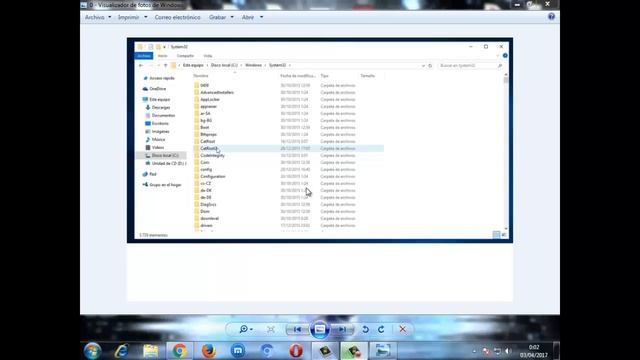Switch to Google Chrome on taskbar
This screenshot has height=360, width=640.
click(x=179, y=351)
